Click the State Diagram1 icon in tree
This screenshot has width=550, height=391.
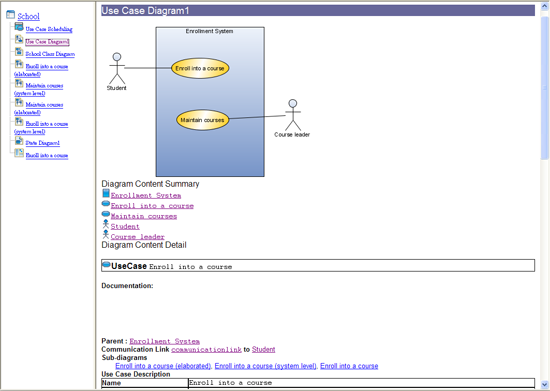tap(19, 141)
